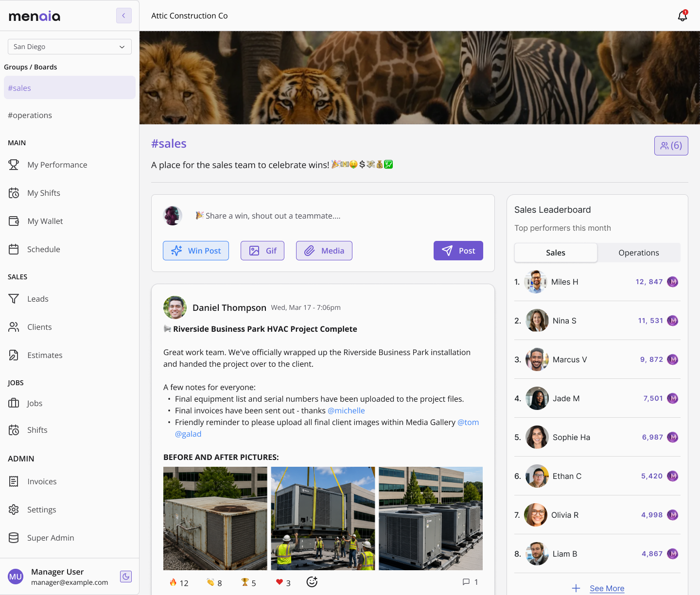Click the Schedule calendar icon
This screenshot has height=595, width=700.
[x=14, y=249]
